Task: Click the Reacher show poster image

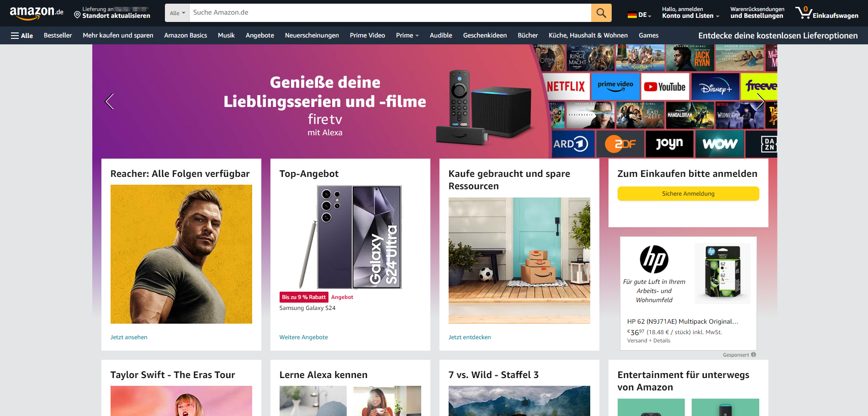Action: point(181,254)
